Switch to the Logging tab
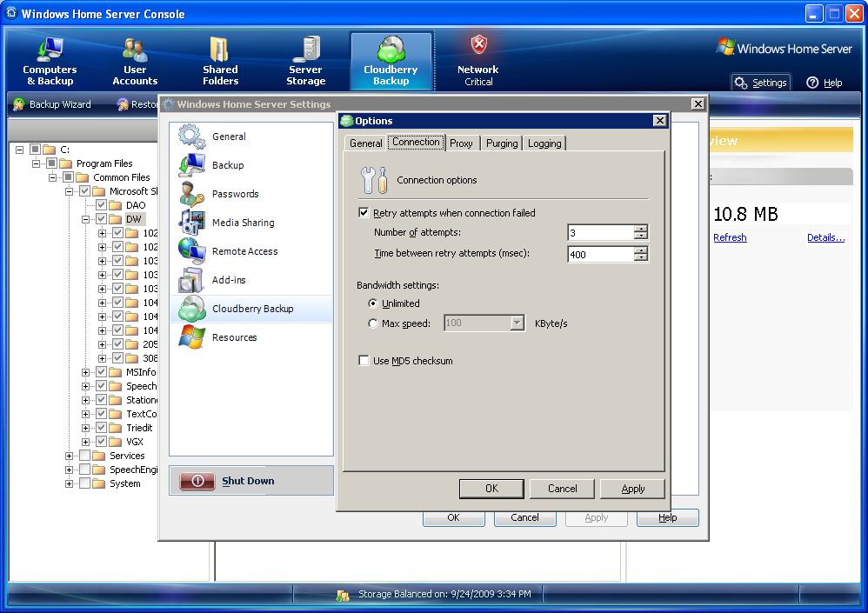This screenshot has width=868, height=613. (544, 143)
